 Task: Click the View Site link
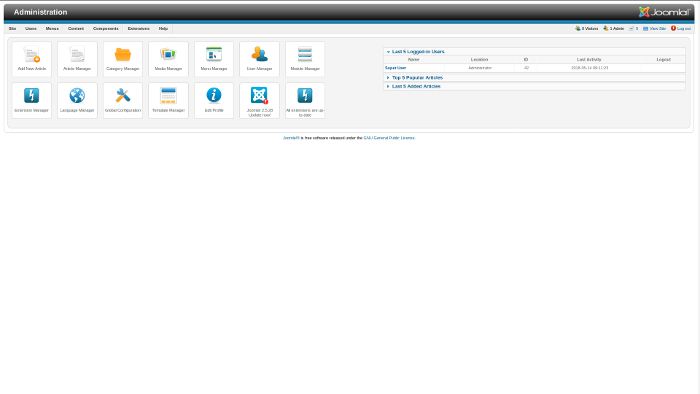[654, 29]
